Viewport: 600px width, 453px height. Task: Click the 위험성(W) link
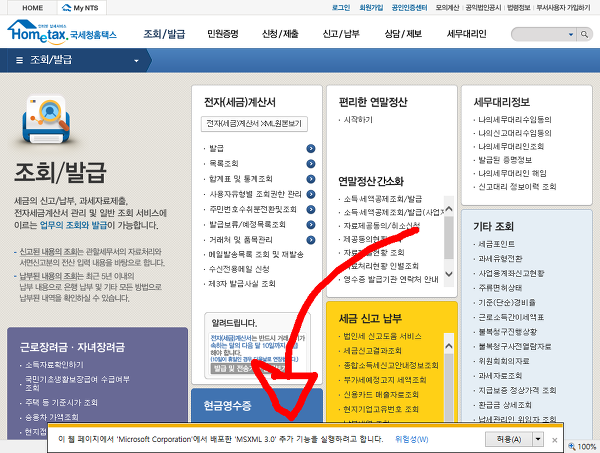click(x=411, y=439)
